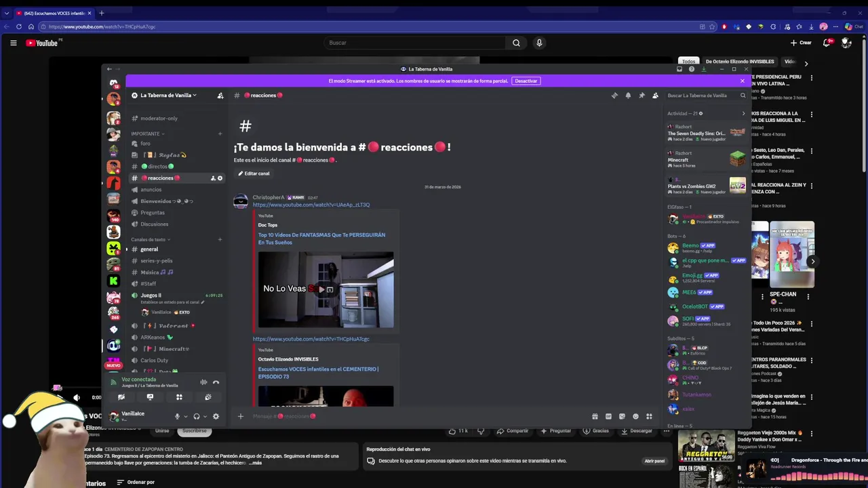Click Desactivar on Streamer mode banner
This screenshot has width=868, height=488.
click(x=526, y=81)
